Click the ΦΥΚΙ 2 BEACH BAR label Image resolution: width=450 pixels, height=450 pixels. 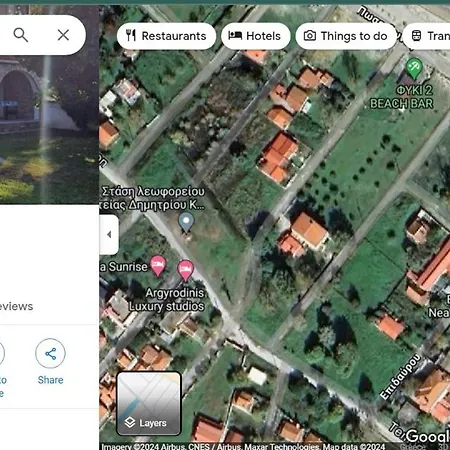402,97
